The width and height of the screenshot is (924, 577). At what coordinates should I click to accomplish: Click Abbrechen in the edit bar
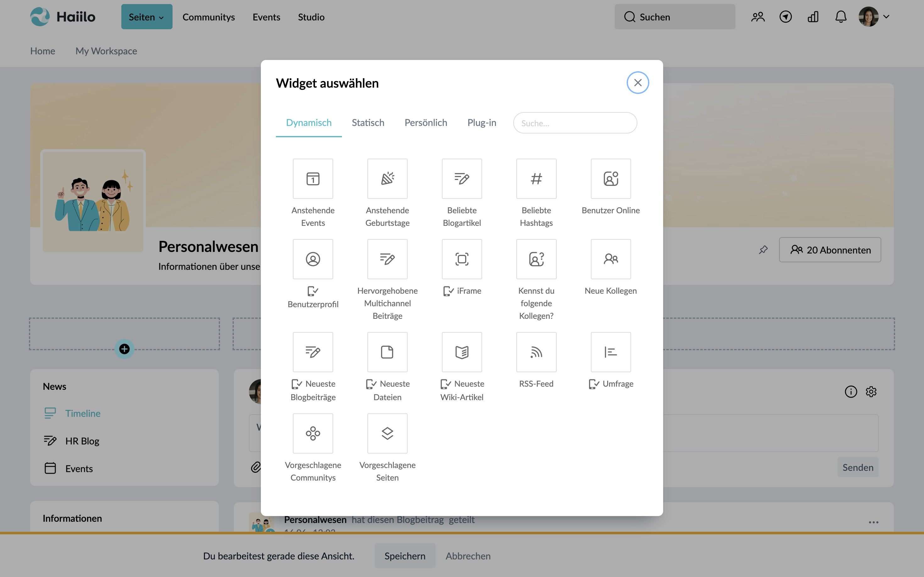point(468,556)
